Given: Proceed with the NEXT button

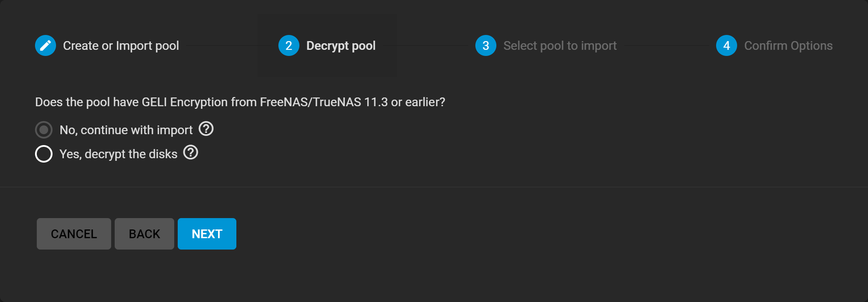Looking at the screenshot, I should [207, 234].
